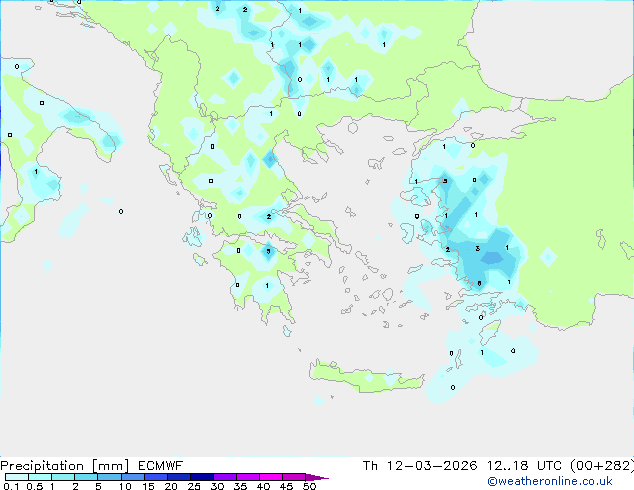Click the date 'Th 12-03-2026'
634x490 pixels.
tap(420, 466)
